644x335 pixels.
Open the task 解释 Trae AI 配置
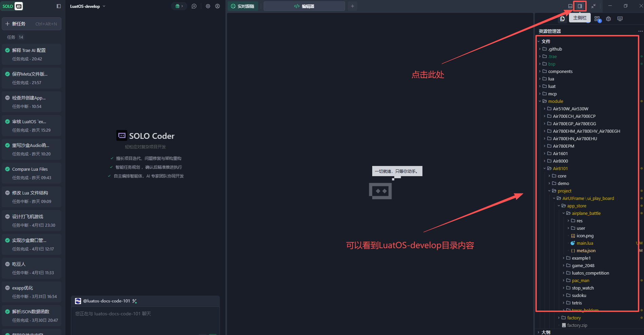click(32, 54)
